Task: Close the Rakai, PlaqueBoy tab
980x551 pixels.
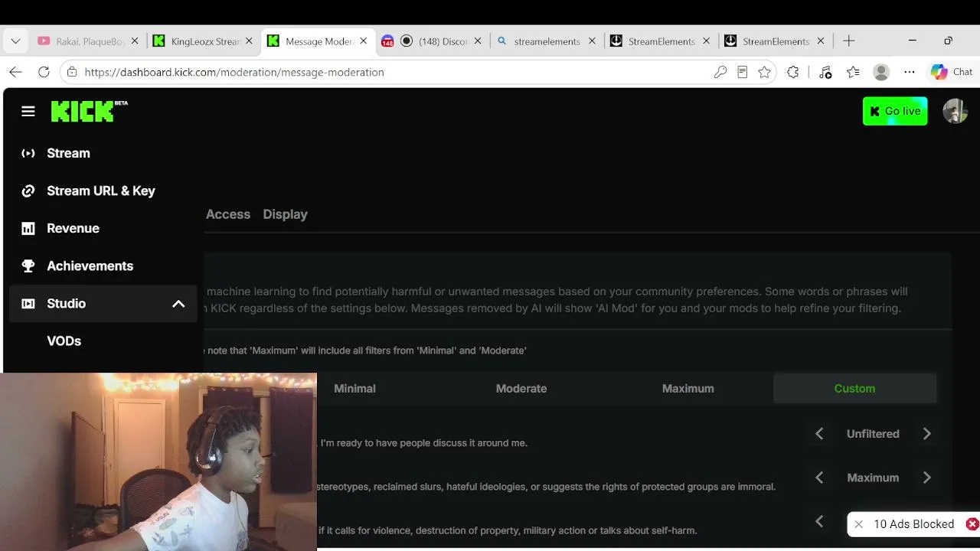Action: (135, 41)
